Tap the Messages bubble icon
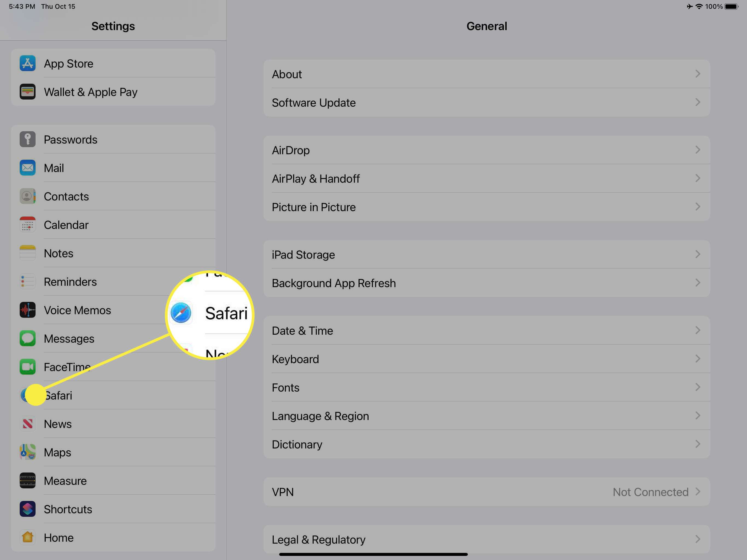 point(27,338)
